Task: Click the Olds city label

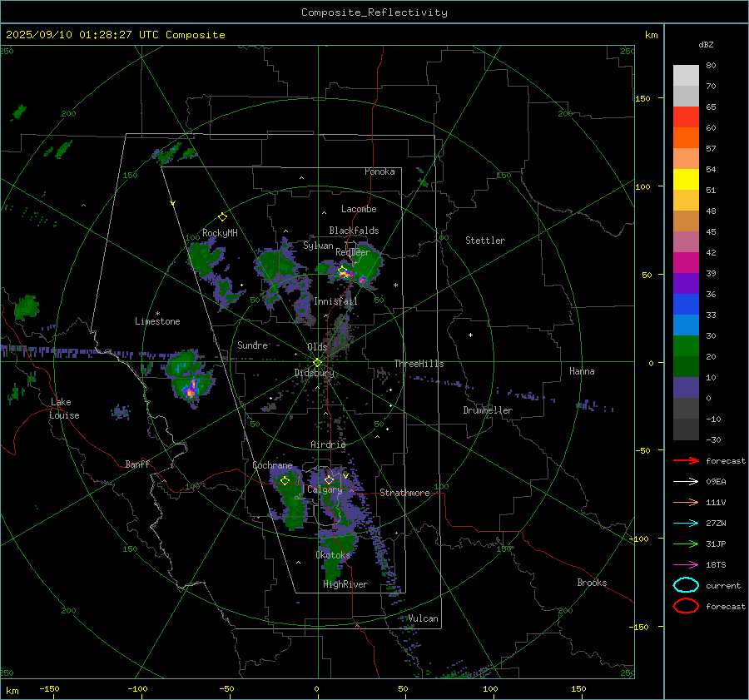Action: 317,347
